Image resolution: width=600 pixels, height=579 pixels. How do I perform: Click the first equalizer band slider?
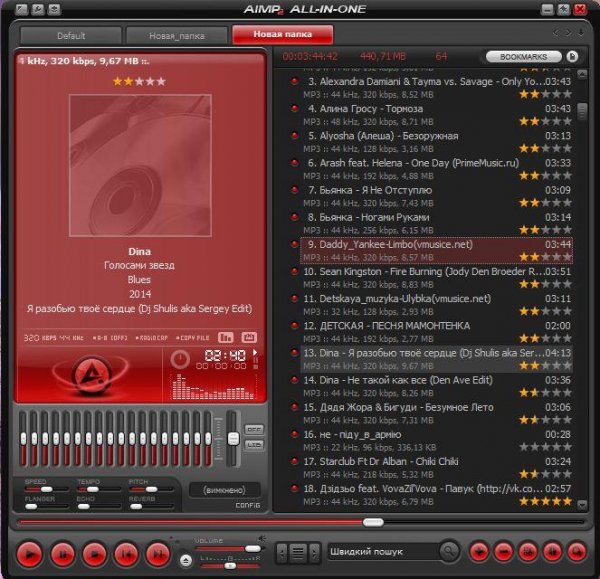tap(23, 439)
